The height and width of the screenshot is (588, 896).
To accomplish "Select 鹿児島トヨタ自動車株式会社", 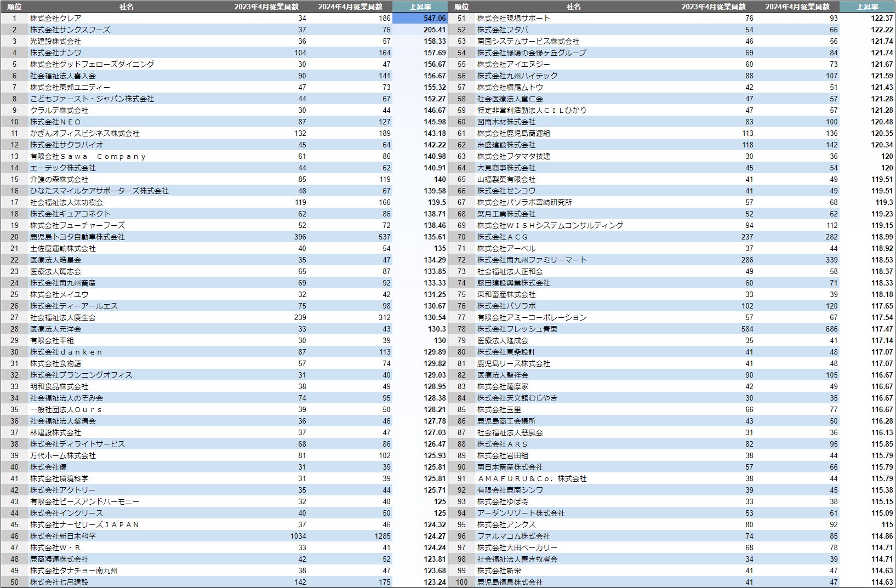I will coord(77,237).
